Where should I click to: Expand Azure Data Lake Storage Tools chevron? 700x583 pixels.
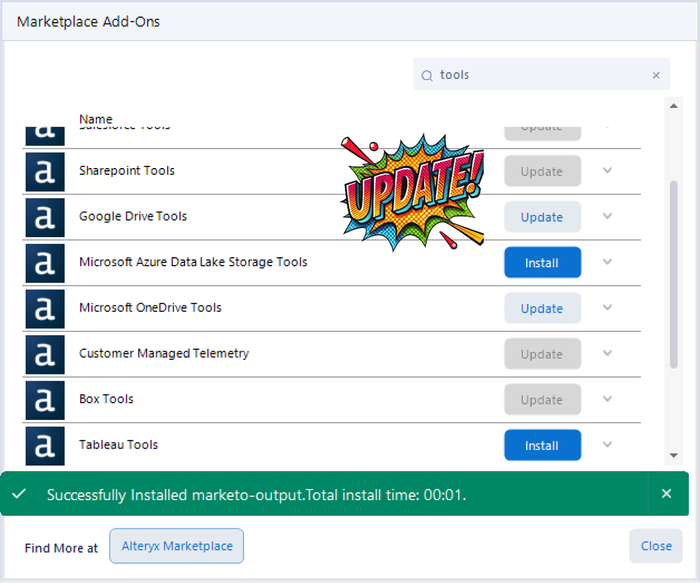click(607, 262)
